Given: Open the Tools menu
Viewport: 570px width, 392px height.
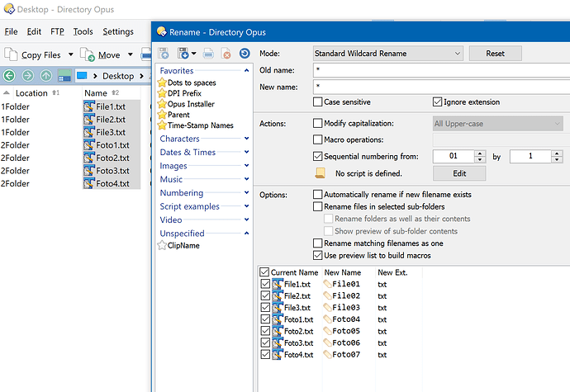Looking at the screenshot, I should point(83,31).
